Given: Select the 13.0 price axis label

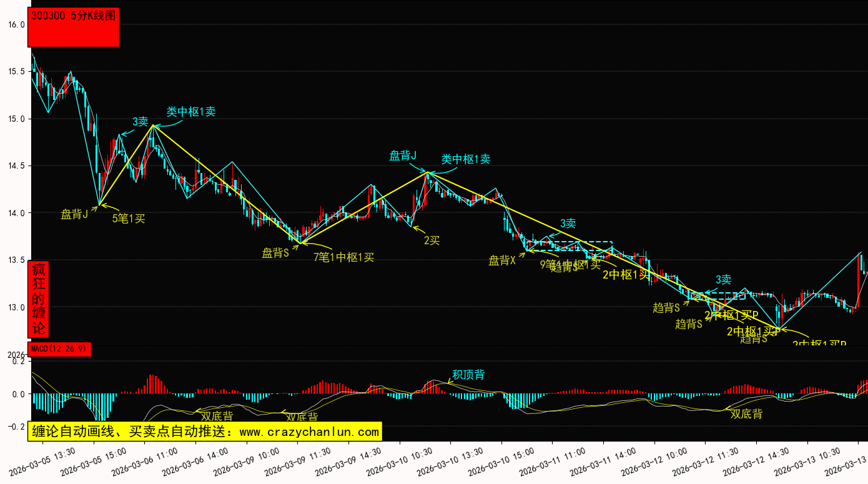Looking at the screenshot, I should coord(16,307).
